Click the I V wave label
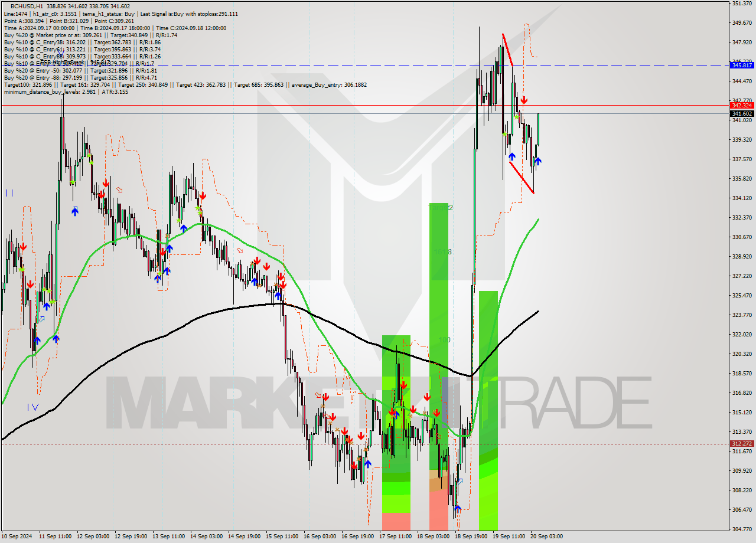The width and height of the screenshot is (756, 543). (x=32, y=407)
